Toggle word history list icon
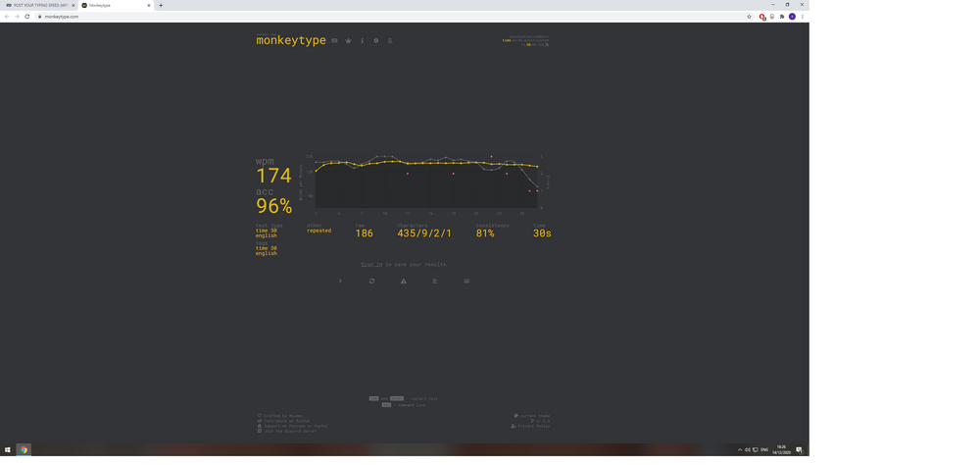 tap(435, 282)
